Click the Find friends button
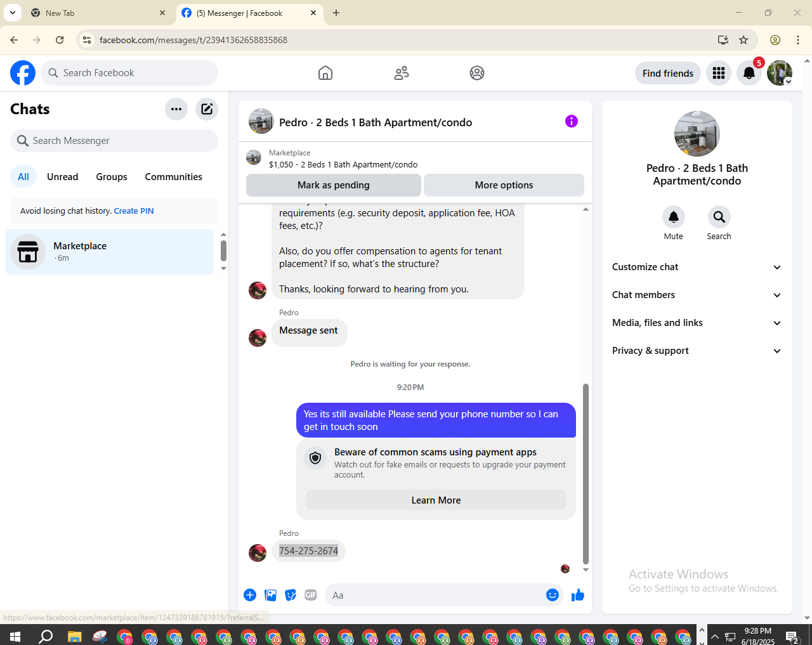The image size is (812, 645). pyautogui.click(x=668, y=73)
